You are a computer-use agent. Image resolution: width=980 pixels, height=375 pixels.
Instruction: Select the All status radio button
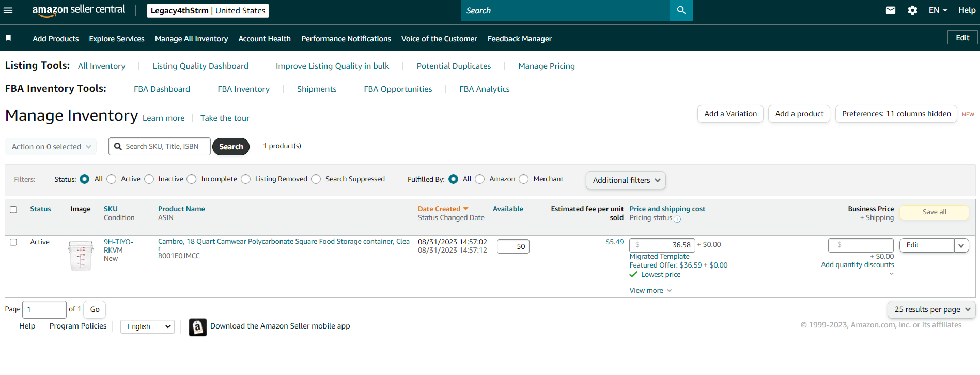[x=85, y=179]
